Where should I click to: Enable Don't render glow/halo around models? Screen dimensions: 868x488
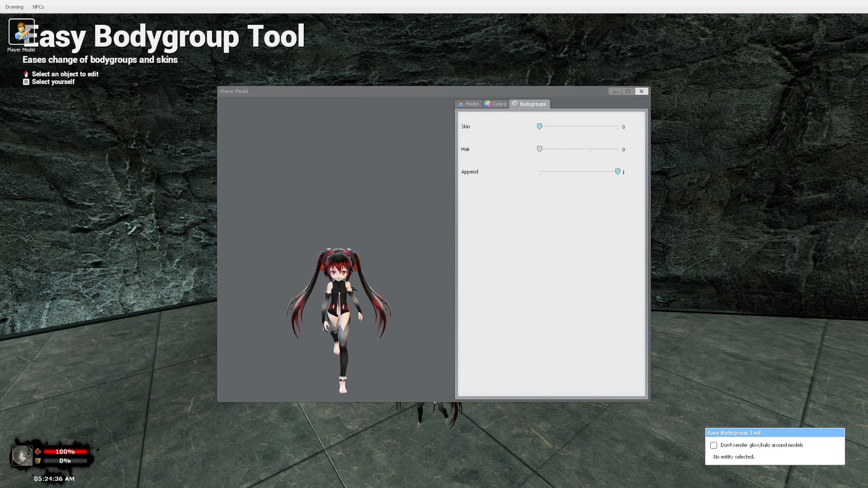(714, 445)
